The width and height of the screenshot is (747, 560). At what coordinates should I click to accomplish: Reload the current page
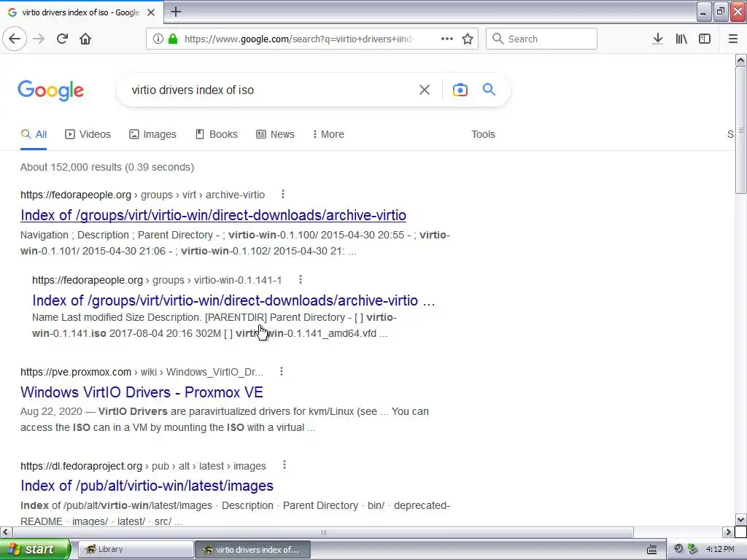click(62, 39)
